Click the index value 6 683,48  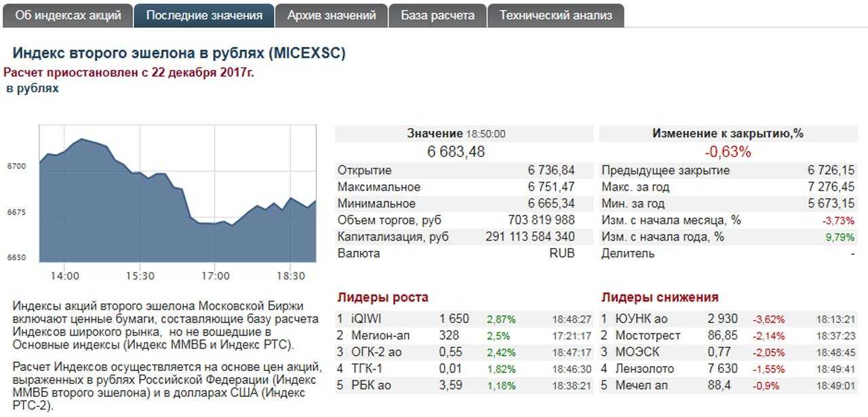456,152
